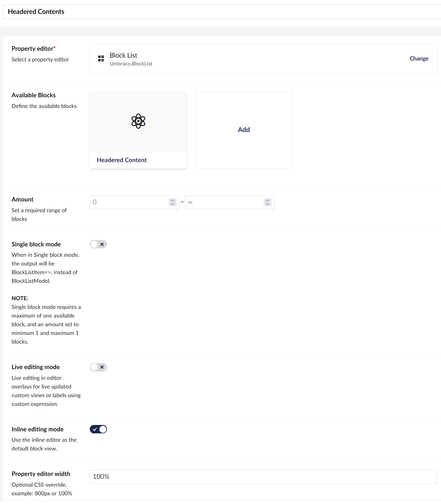Open the Headered Content block settings
Screen dimensions: 441x504
click(x=138, y=130)
